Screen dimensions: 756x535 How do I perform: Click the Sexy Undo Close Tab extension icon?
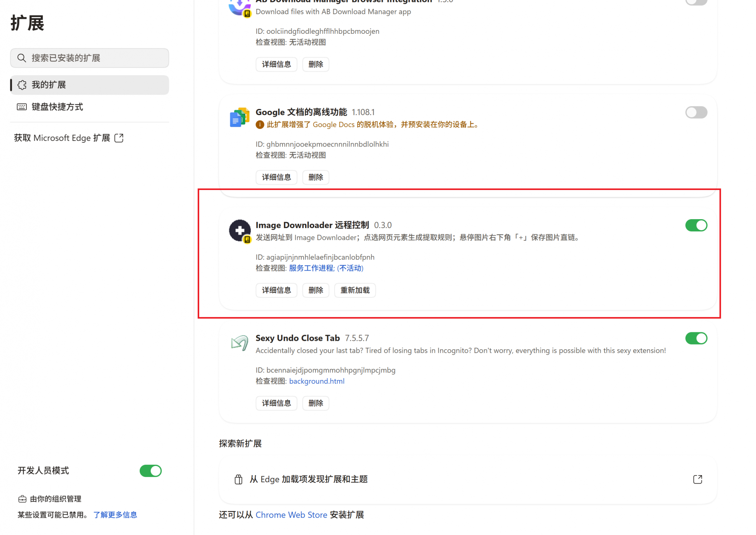(x=239, y=343)
